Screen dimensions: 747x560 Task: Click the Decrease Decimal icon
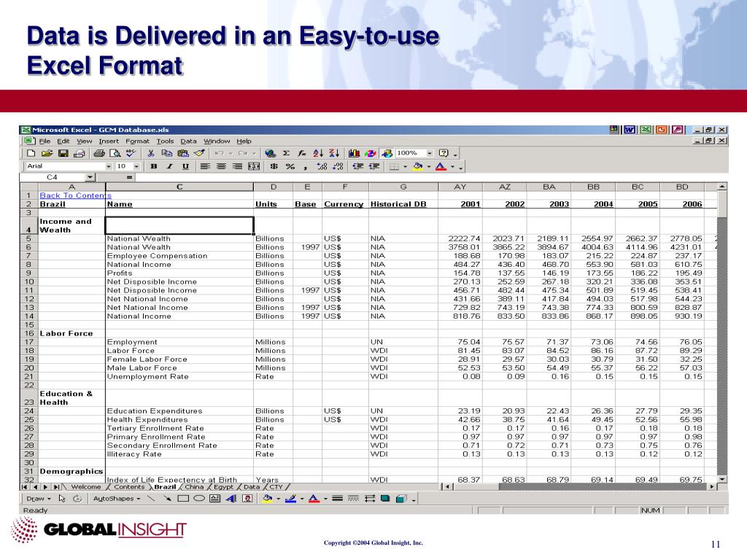tap(338, 166)
